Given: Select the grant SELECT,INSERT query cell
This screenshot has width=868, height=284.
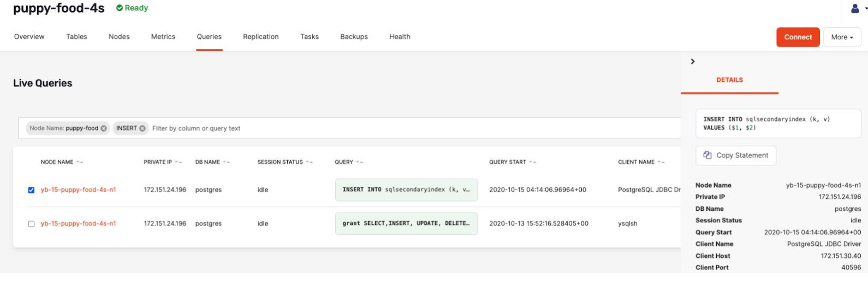Looking at the screenshot, I should (x=406, y=223).
